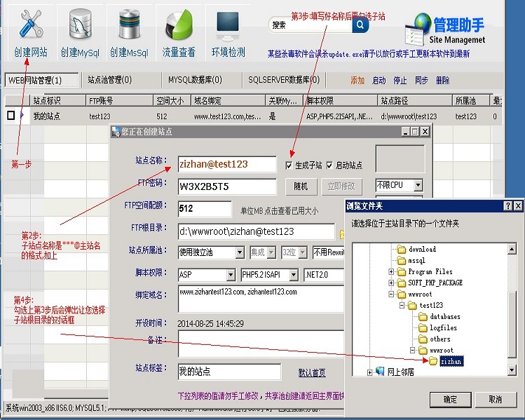Click the 随机 random password button
The height and width of the screenshot is (420, 525).
point(301,187)
